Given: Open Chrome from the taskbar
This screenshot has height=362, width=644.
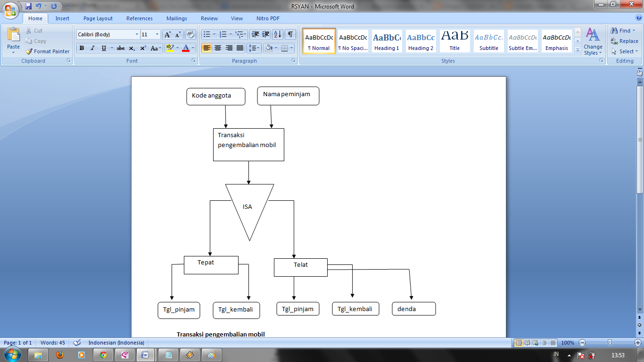Looking at the screenshot, I should tap(103, 354).
